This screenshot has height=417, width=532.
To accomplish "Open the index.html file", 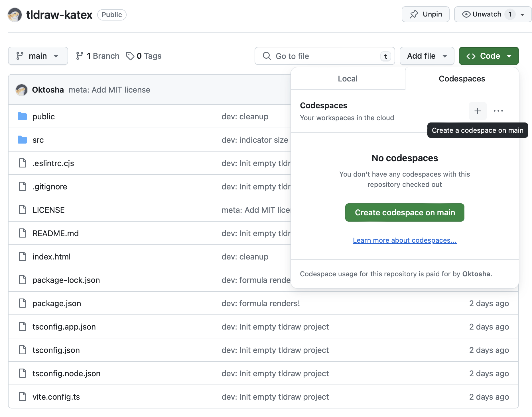I will (x=52, y=257).
